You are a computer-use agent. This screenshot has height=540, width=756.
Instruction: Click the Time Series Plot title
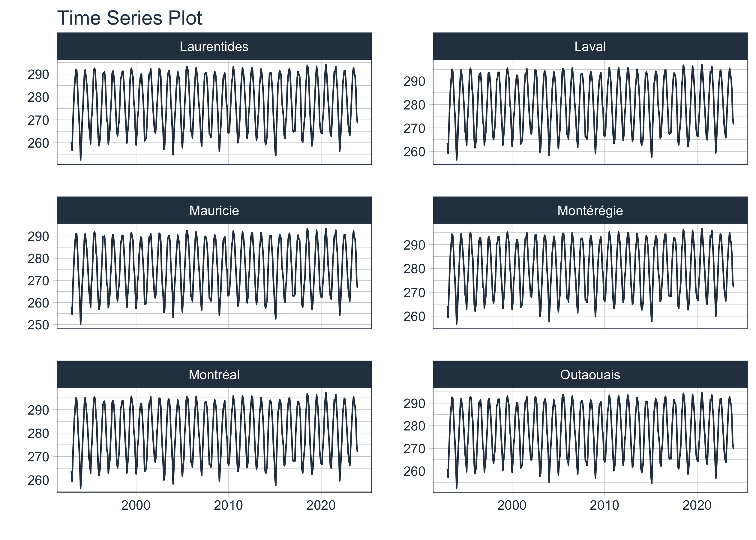[129, 18]
